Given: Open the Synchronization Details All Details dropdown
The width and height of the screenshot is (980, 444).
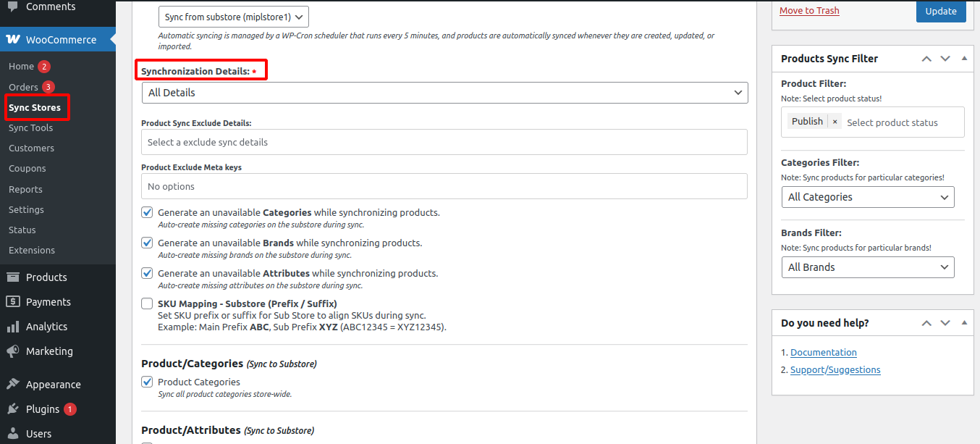Looking at the screenshot, I should 444,93.
